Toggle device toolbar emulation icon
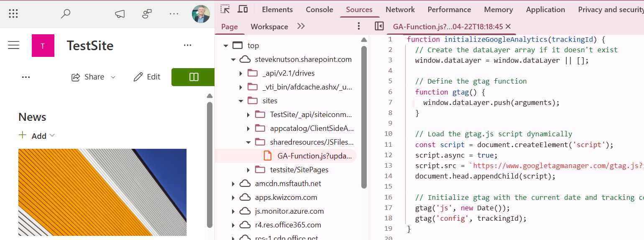 tap(243, 9)
